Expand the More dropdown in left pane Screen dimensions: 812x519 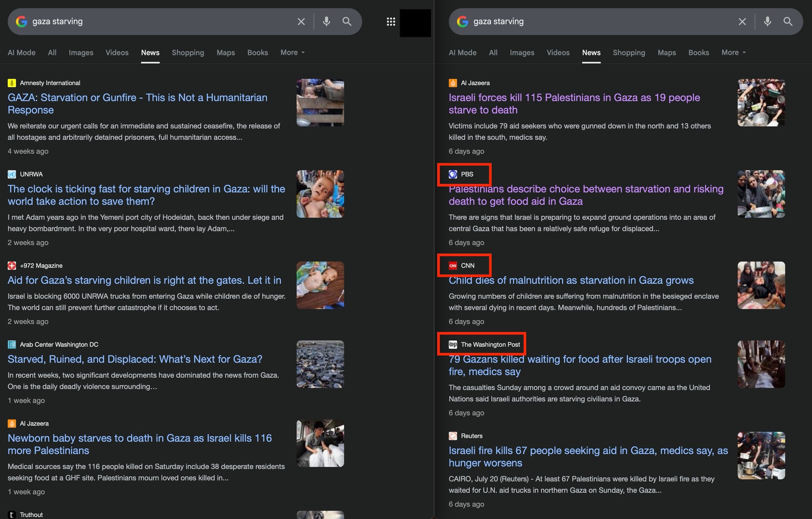pos(292,52)
